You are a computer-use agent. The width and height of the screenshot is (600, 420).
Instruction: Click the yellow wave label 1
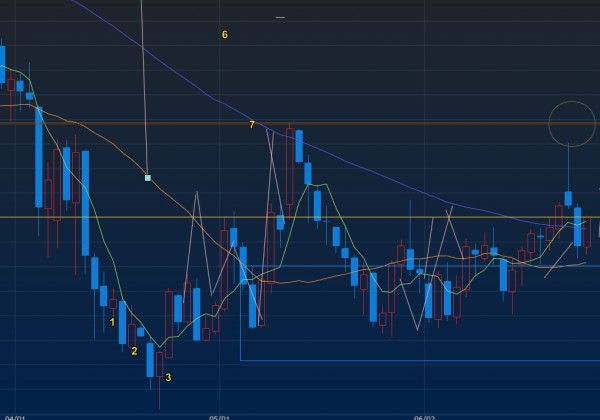113,321
